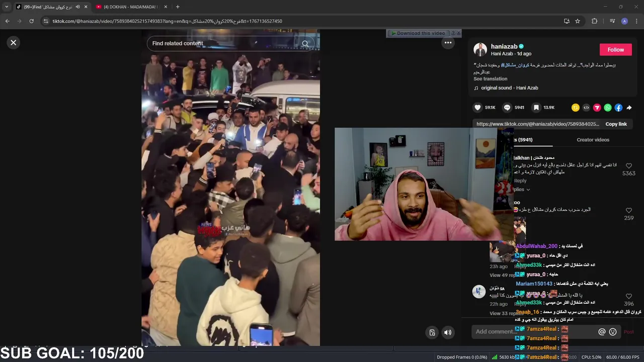Click the Add comment input field

coord(533,332)
